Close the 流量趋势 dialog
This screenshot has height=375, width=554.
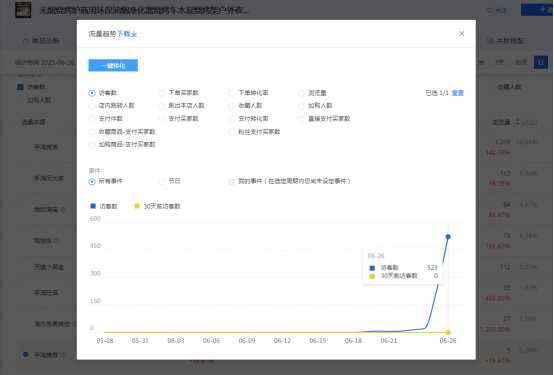tap(461, 34)
